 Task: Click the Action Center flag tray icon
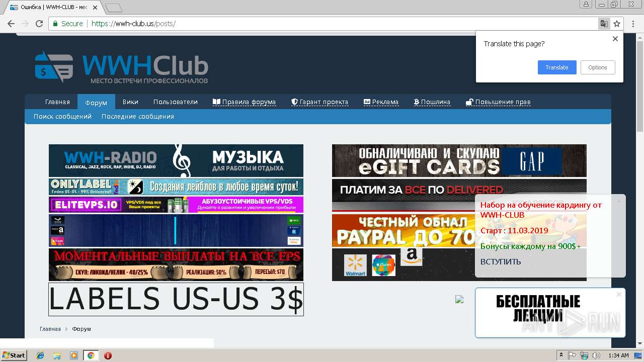[572, 355]
